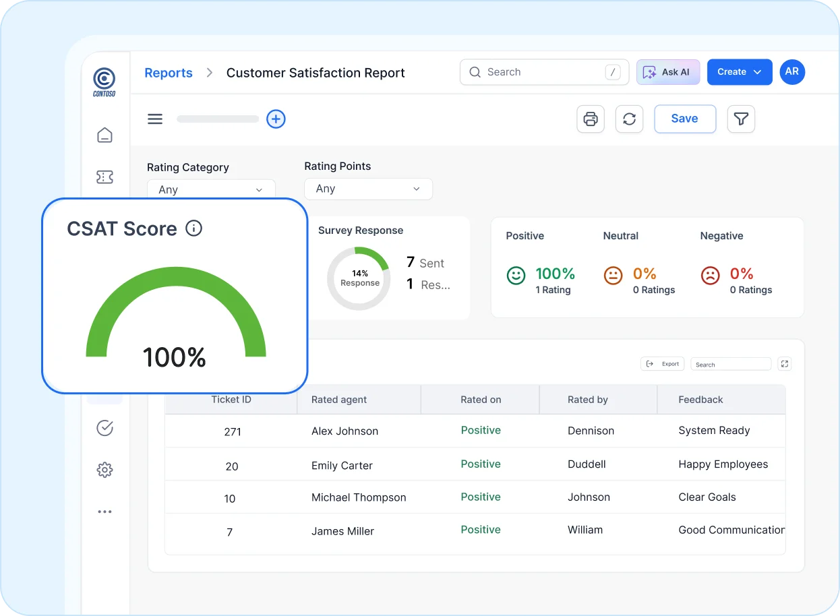Select the Tasks checkmark icon in sidebar
The width and height of the screenshot is (840, 616).
104,428
